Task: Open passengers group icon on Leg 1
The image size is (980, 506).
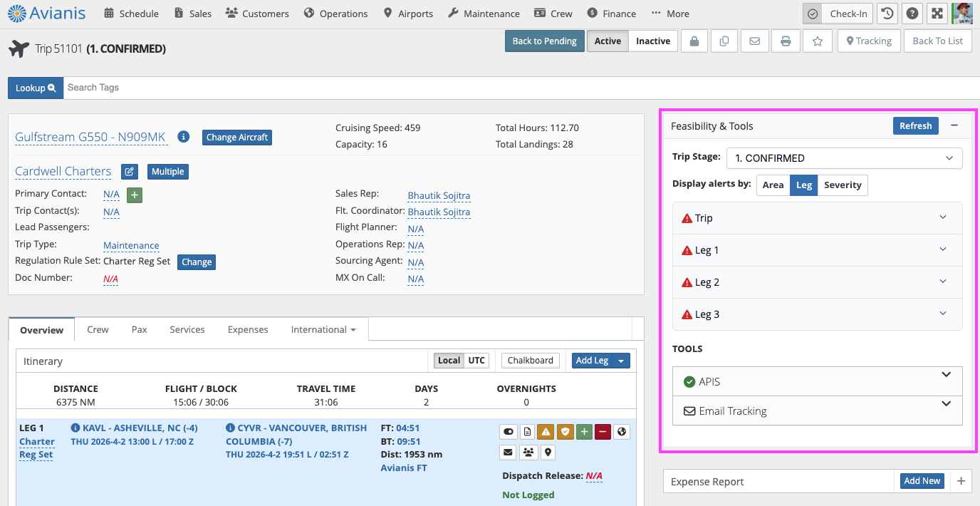Action: (x=528, y=452)
